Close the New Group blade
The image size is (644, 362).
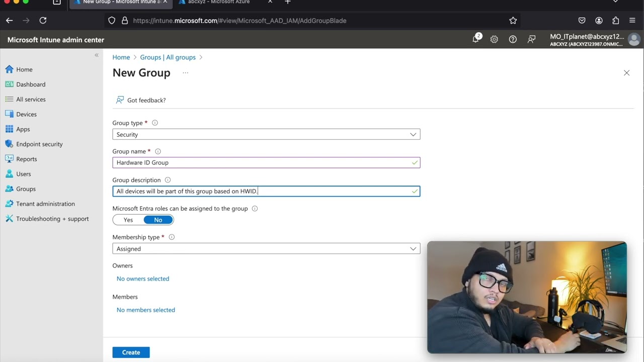626,73
